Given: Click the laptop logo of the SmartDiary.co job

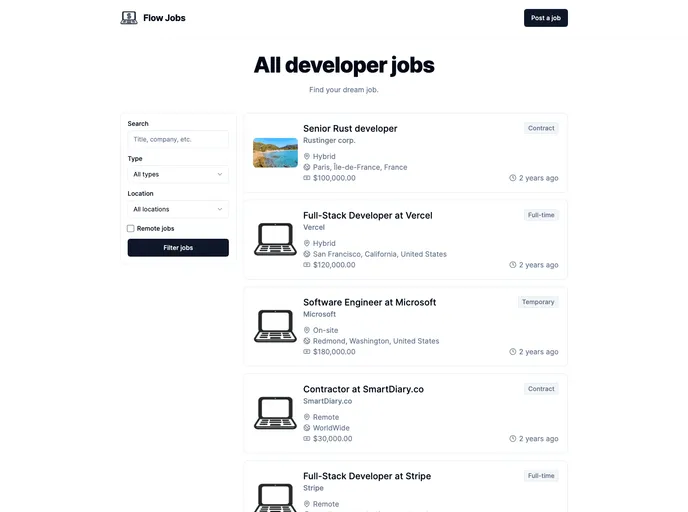Looking at the screenshot, I should click(276, 413).
